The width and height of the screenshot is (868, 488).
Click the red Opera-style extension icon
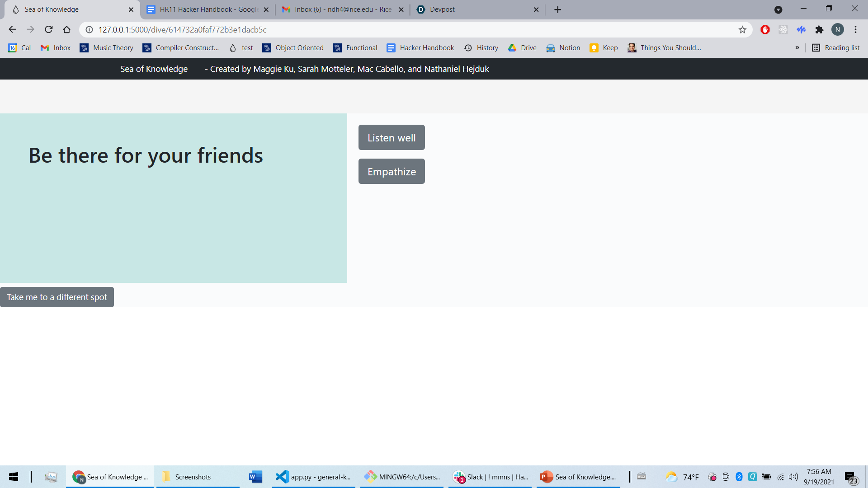click(x=765, y=30)
